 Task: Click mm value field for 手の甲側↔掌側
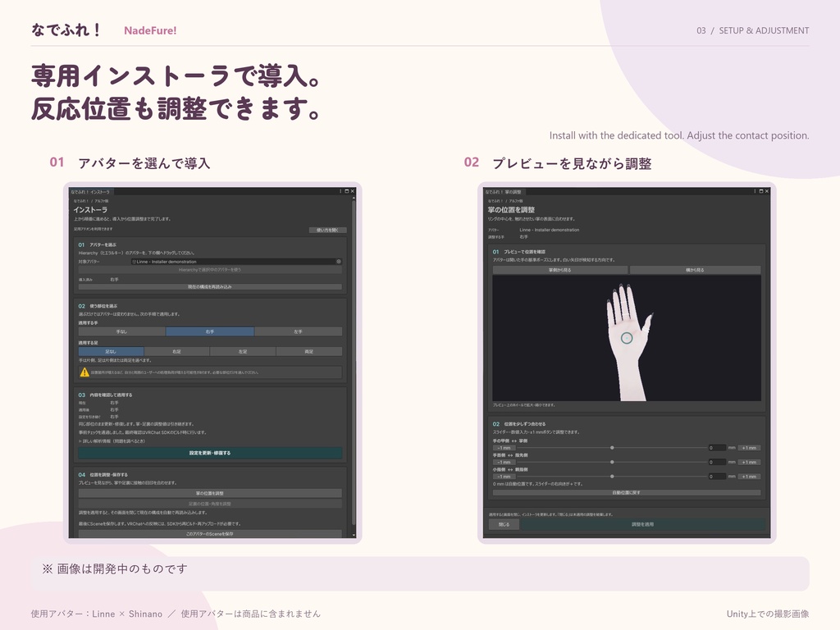pyautogui.click(x=717, y=448)
